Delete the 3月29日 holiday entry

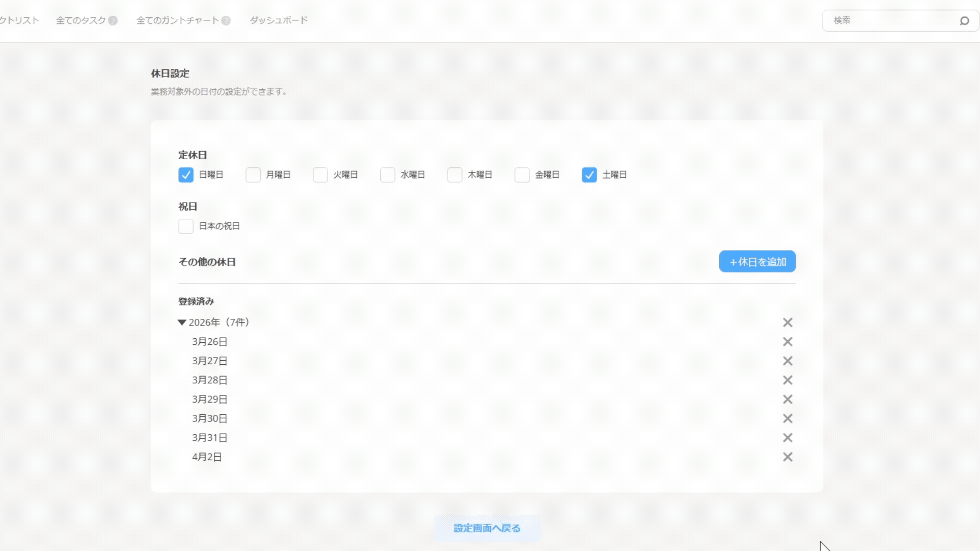tap(788, 399)
